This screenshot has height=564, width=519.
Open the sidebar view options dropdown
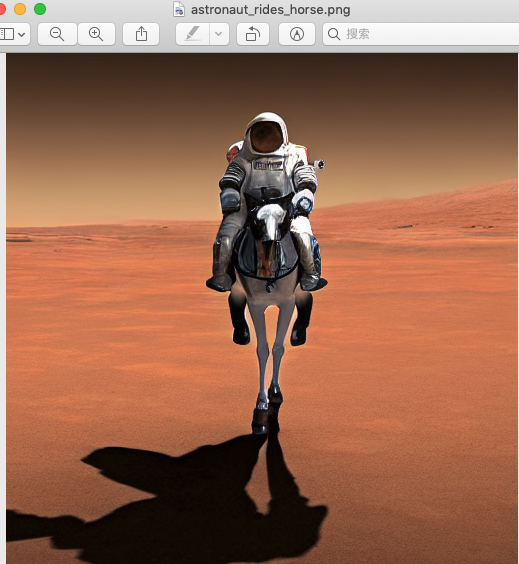coord(13,34)
